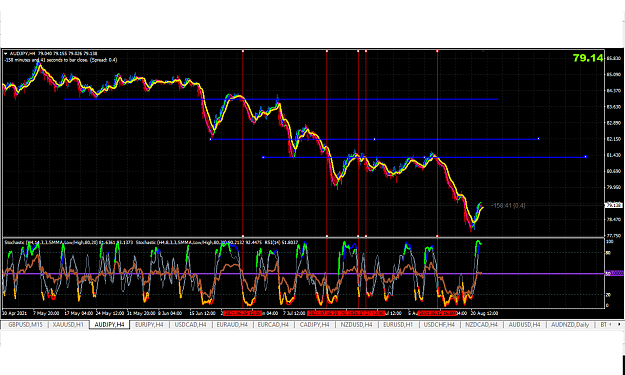Open the NZDUSD,H4 chart tab
This screenshot has height=375, width=625.
356,325
